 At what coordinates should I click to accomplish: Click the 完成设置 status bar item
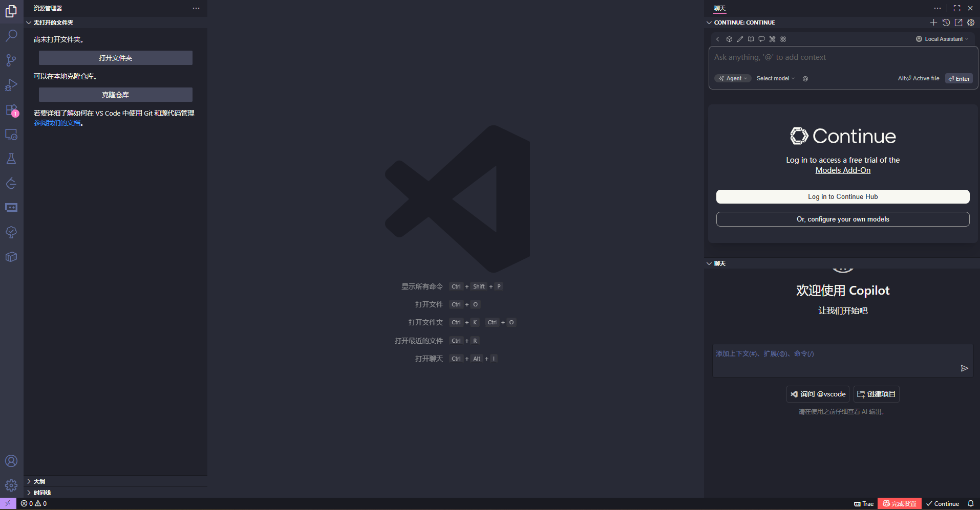[x=900, y=504]
